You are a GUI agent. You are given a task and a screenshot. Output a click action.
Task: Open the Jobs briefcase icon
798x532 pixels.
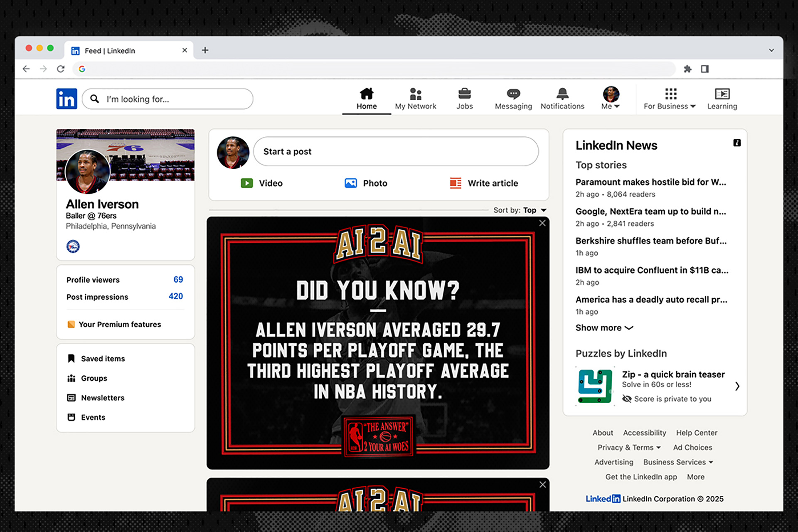[x=464, y=94]
